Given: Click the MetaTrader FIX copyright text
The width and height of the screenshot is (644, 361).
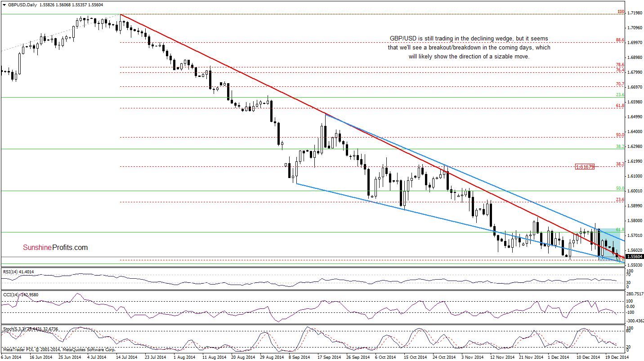Looking at the screenshot, I should [x=59, y=349].
